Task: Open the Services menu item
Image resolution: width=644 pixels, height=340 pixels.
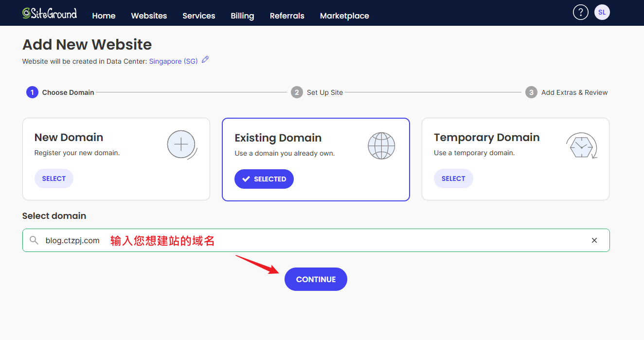Action: (x=198, y=16)
